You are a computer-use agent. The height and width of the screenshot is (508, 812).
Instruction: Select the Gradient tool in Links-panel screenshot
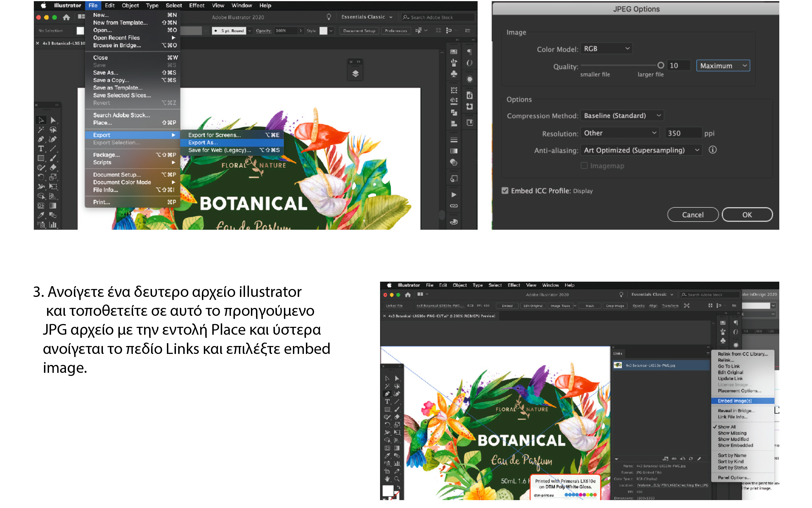point(397,448)
